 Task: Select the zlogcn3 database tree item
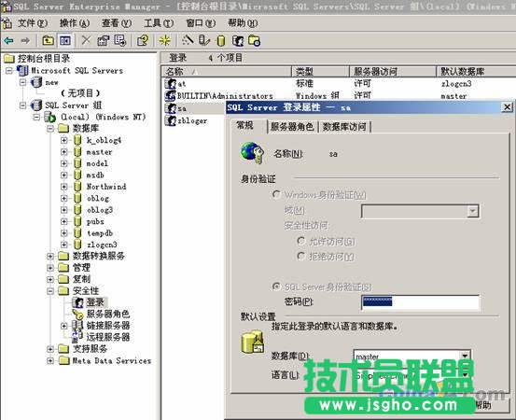coord(102,245)
